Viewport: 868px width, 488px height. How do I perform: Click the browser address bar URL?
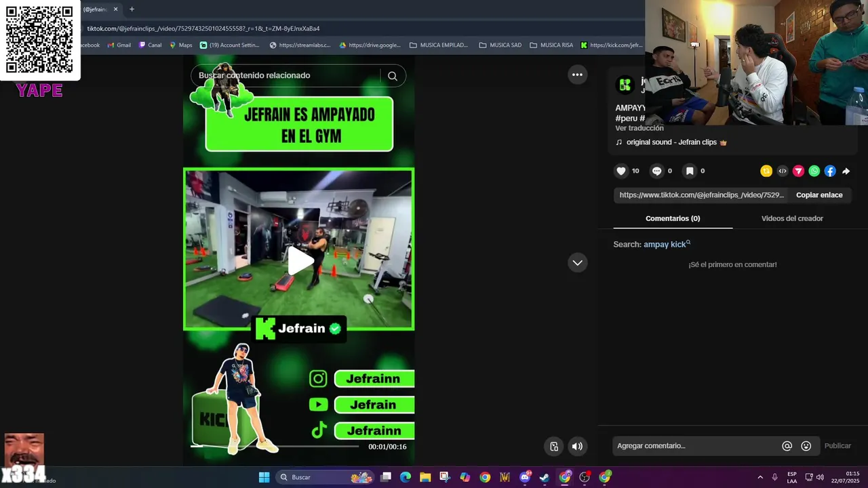[203, 28]
